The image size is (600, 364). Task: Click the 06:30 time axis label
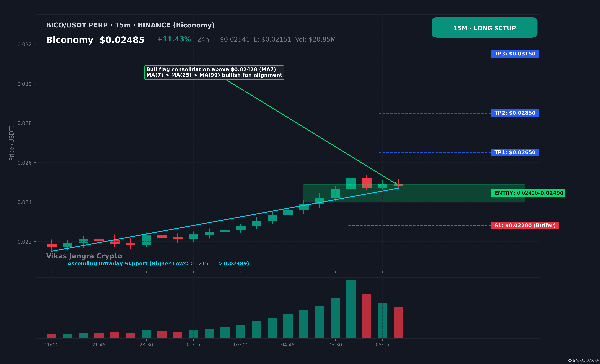[x=335, y=345]
